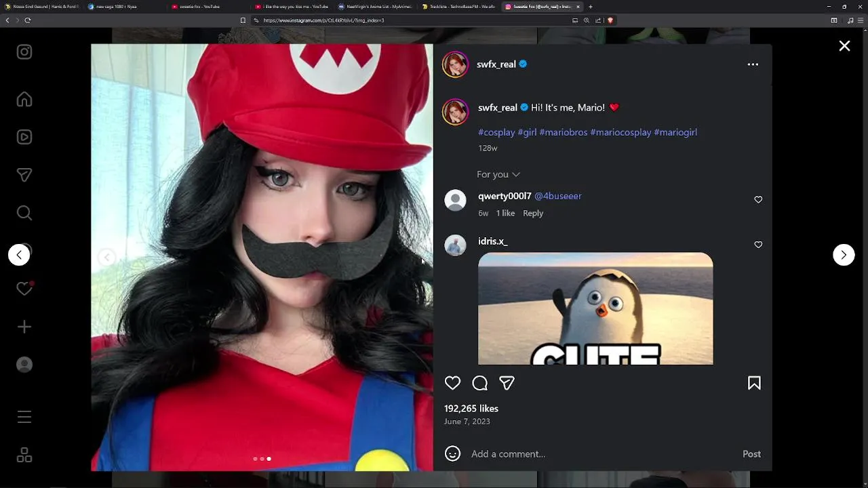Switch to the 'Nosse Sind Gesund' tab

[x=41, y=7]
